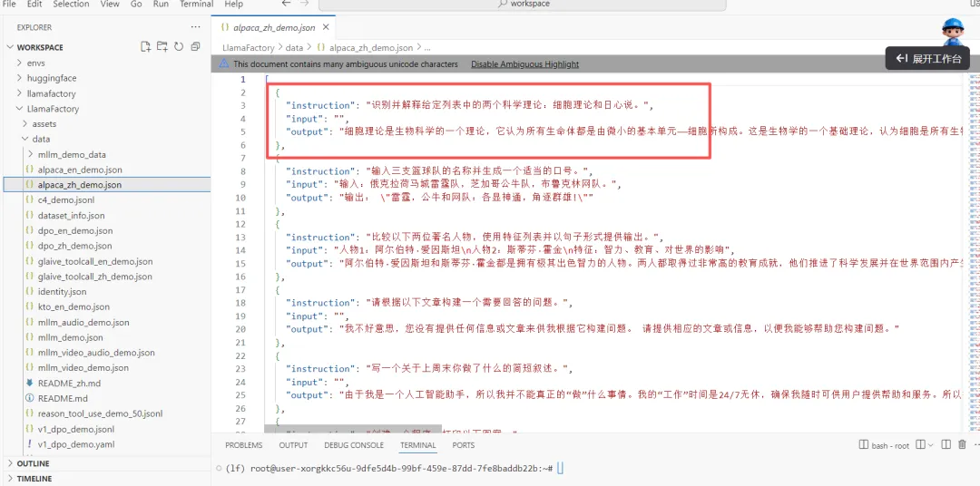
Task: Expand the mllm_demo_data folder
Action: (72, 154)
